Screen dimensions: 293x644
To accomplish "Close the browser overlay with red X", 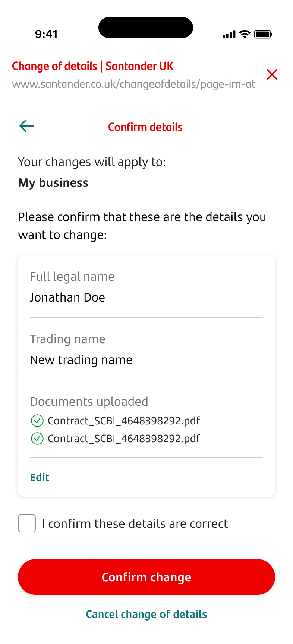I will [272, 74].
